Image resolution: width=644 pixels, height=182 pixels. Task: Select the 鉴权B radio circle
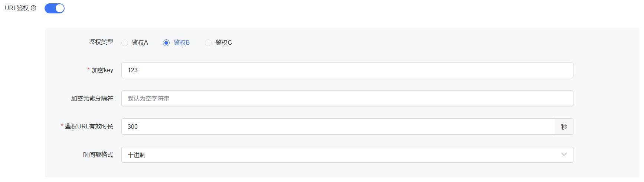click(x=166, y=43)
